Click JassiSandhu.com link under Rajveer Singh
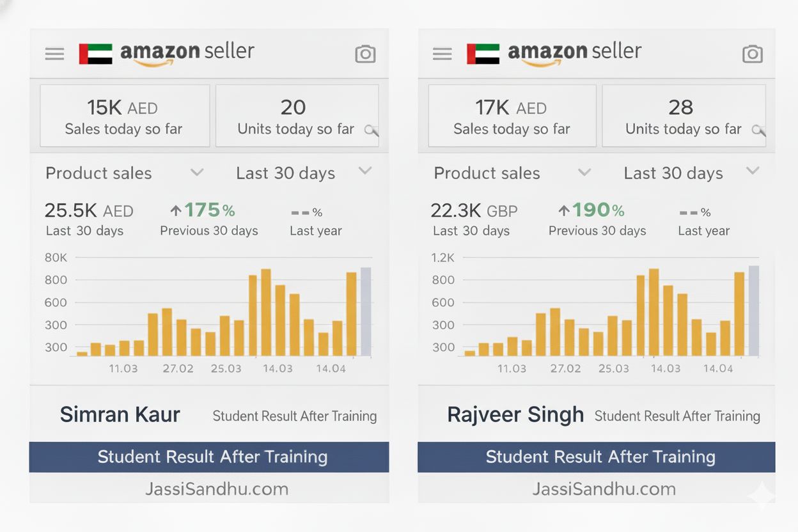 coord(604,489)
